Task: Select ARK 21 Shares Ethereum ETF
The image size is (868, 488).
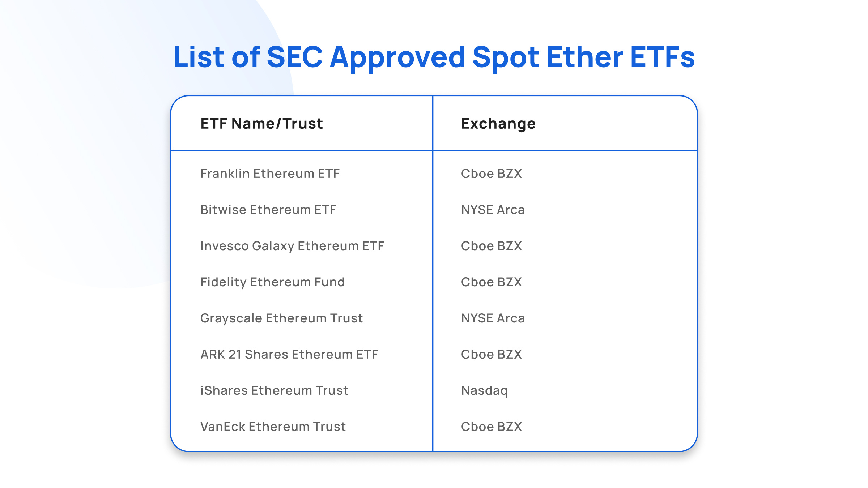Action: click(289, 354)
